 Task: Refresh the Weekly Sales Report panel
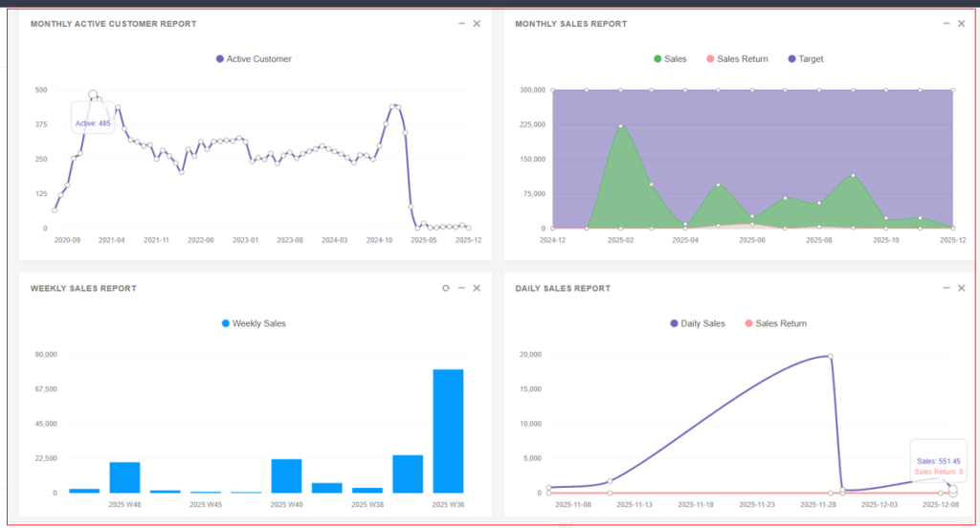pos(446,288)
